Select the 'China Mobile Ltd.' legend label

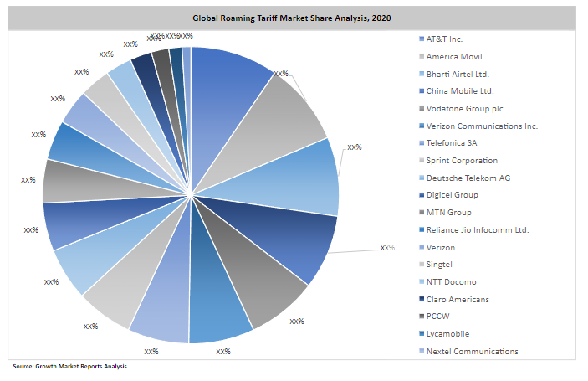coord(460,91)
